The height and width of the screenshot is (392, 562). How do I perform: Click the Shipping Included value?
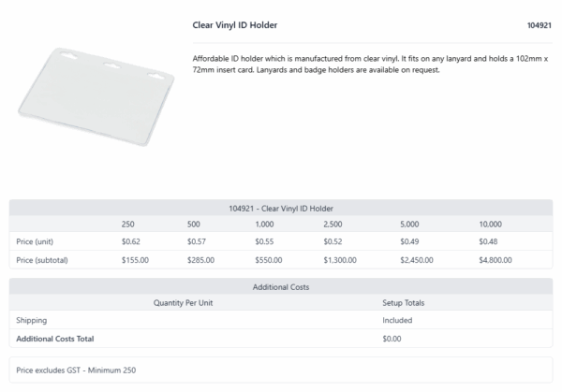coord(397,320)
